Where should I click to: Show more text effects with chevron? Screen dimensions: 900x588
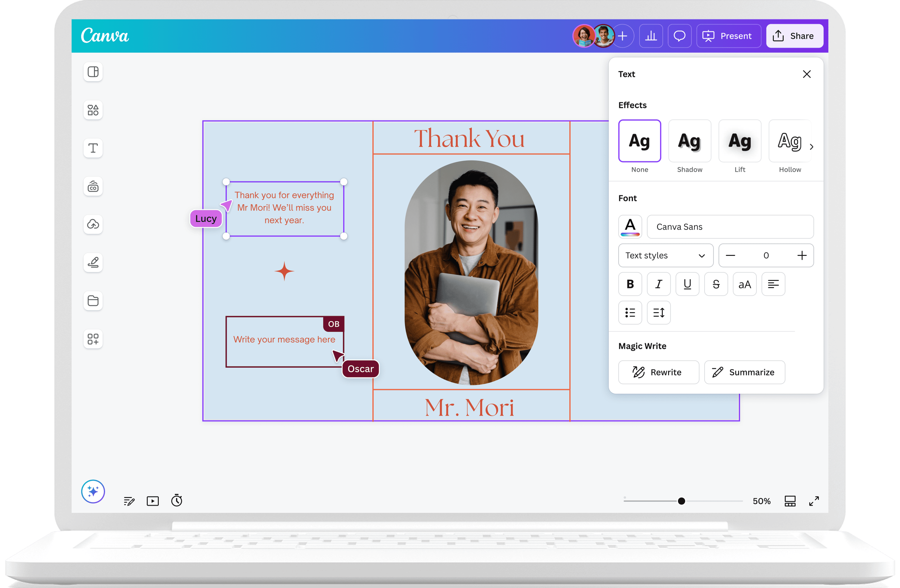(x=811, y=147)
